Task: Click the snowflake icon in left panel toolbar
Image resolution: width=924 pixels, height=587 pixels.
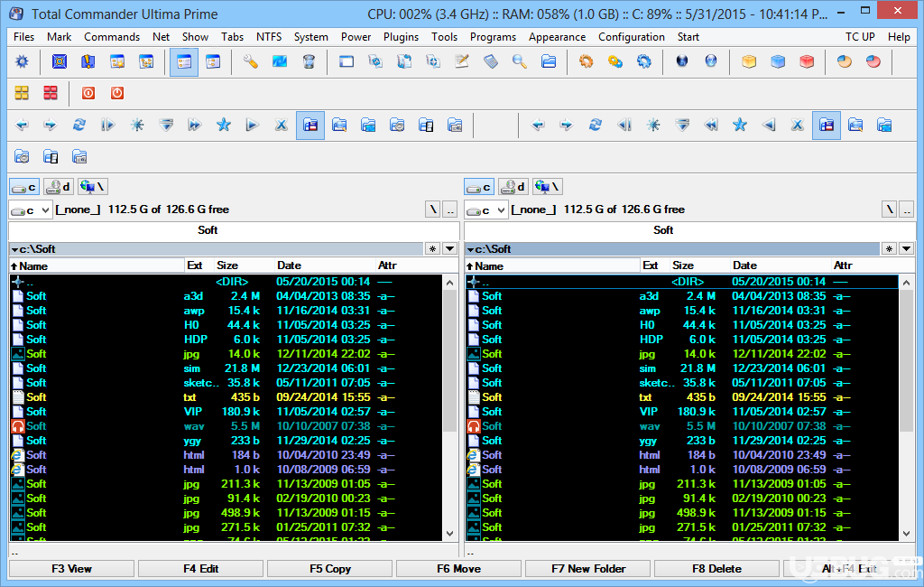Action: click(137, 125)
